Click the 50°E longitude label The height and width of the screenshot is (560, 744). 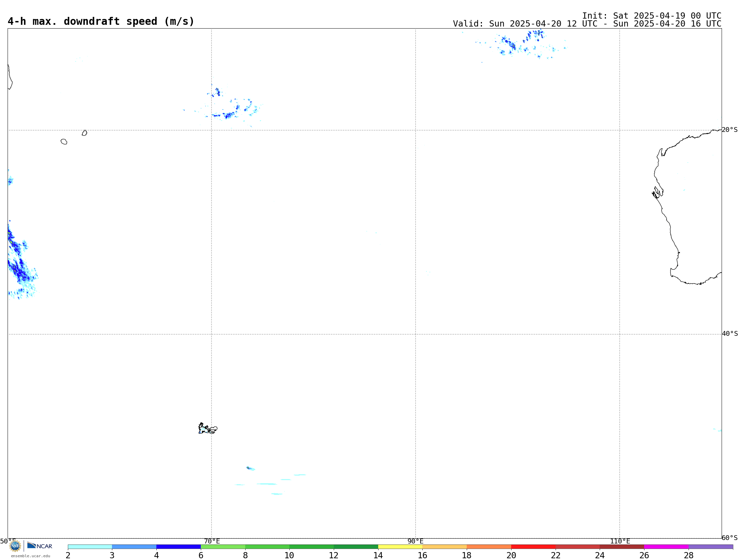tap(8, 541)
